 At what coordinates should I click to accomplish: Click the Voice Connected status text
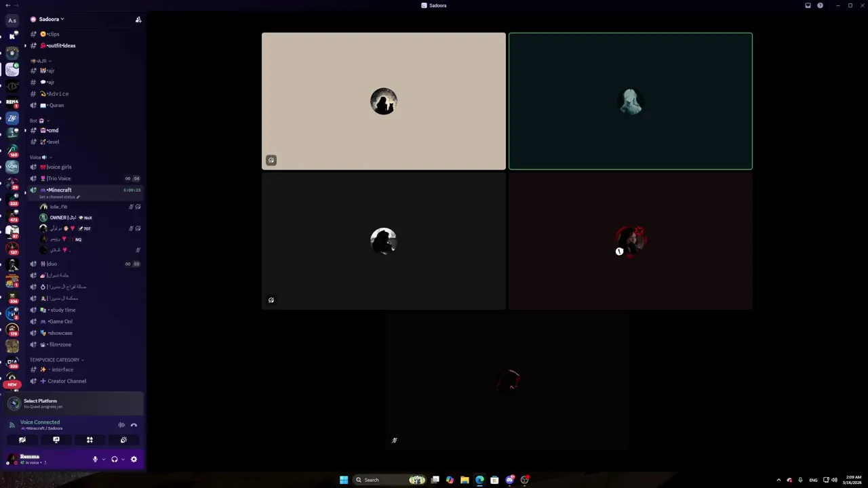(40, 422)
